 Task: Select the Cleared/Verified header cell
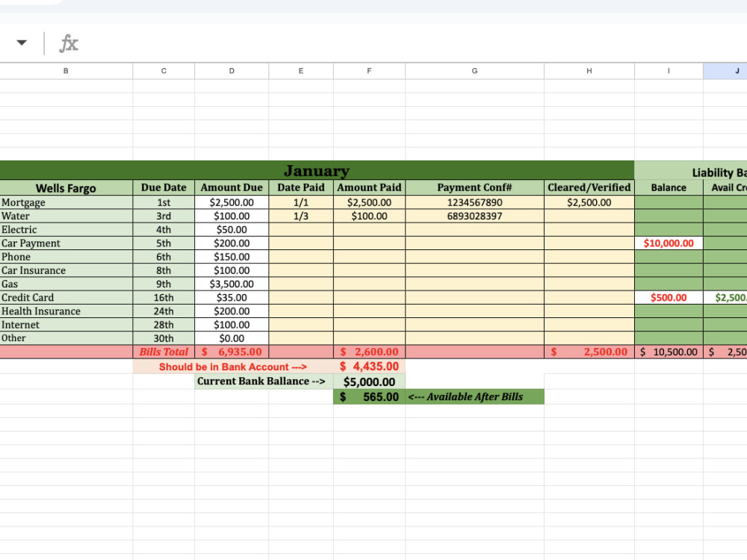pos(589,187)
